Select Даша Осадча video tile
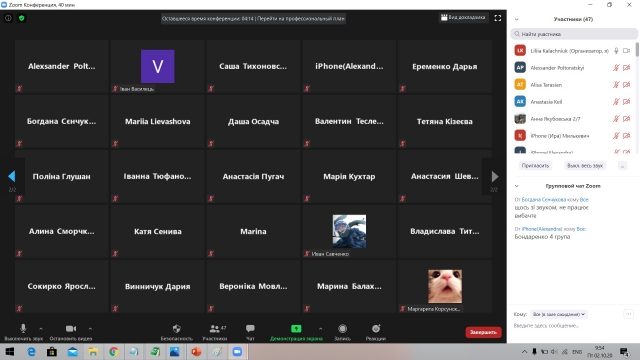This screenshot has height=360, width=640. 253,122
